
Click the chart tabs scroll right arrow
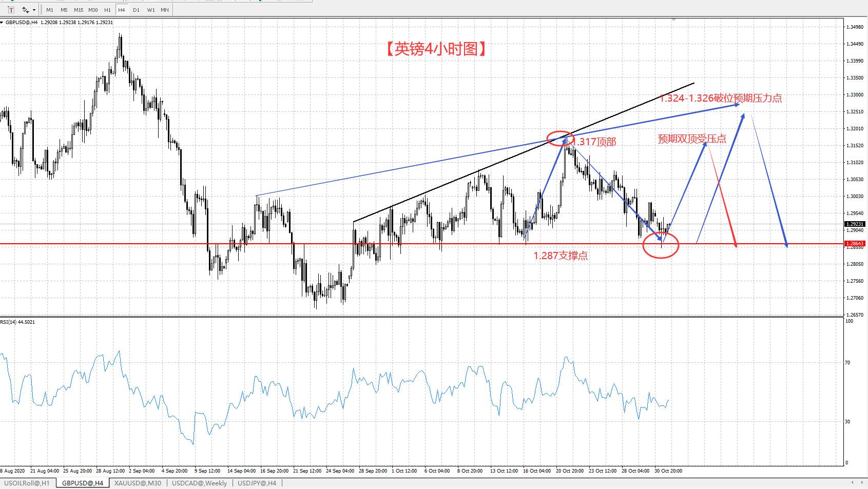pyautogui.click(x=861, y=483)
